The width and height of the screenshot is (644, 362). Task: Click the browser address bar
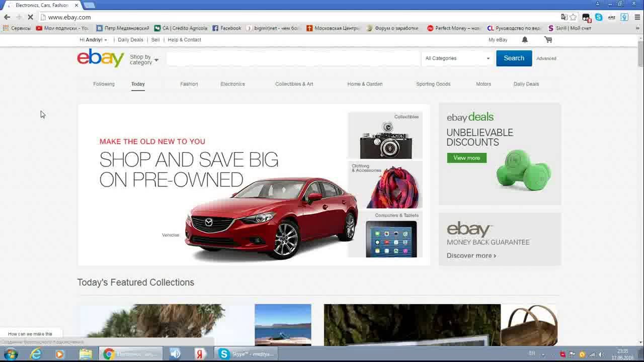pos(302,17)
